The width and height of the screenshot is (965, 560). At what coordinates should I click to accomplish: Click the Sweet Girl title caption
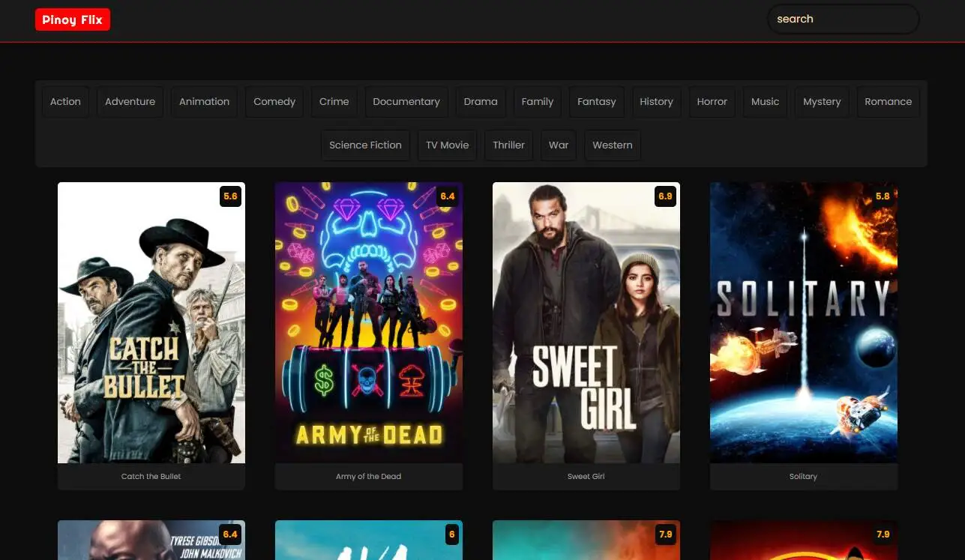(586, 477)
